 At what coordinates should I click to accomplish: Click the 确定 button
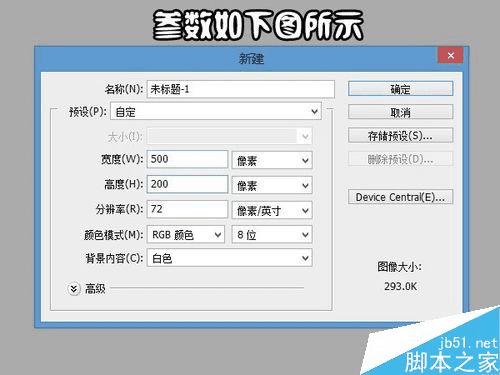pos(400,89)
